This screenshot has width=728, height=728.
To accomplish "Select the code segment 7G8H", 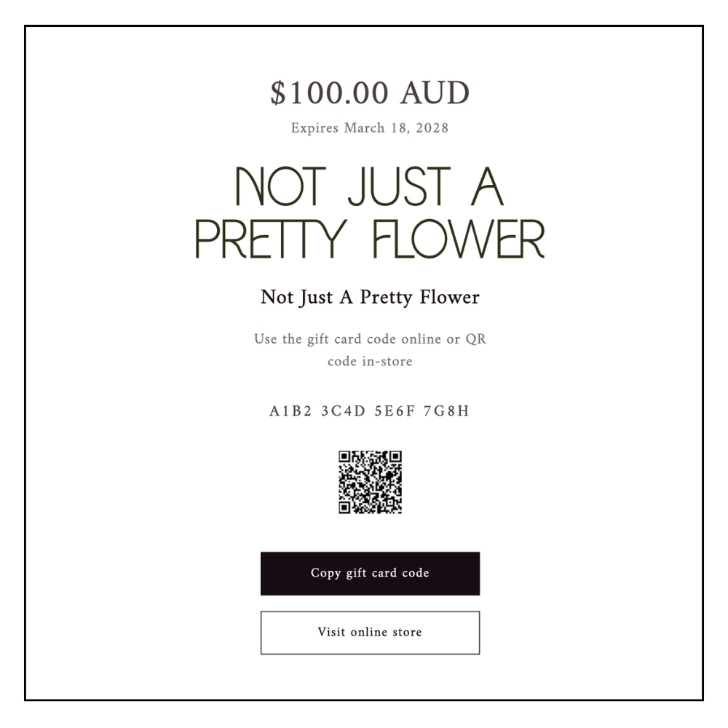I will click(446, 408).
